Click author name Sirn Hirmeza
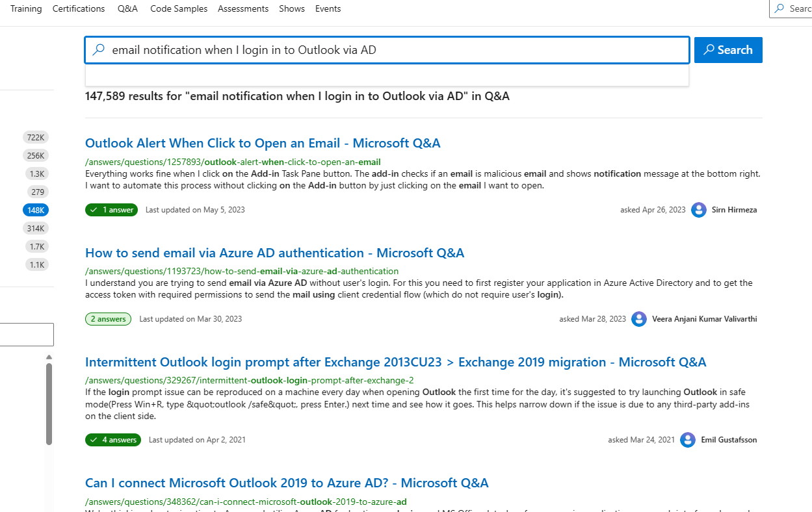The height and width of the screenshot is (512, 812). pyautogui.click(x=734, y=210)
